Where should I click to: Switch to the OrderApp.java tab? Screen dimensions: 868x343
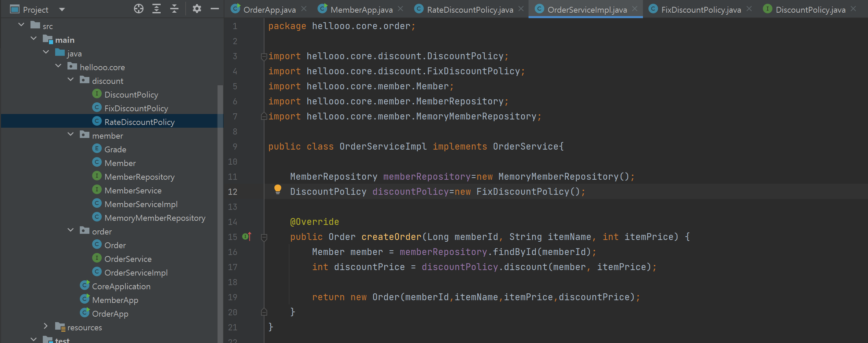coord(269,10)
